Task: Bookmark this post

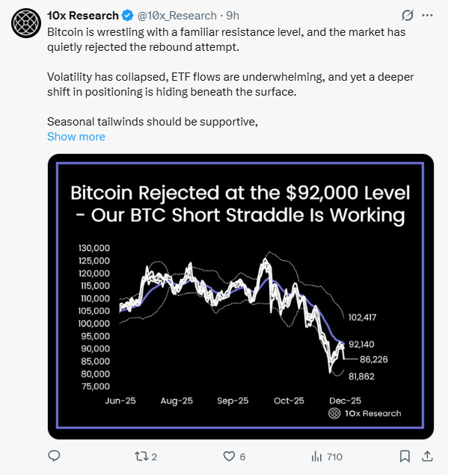Action: click(x=405, y=456)
